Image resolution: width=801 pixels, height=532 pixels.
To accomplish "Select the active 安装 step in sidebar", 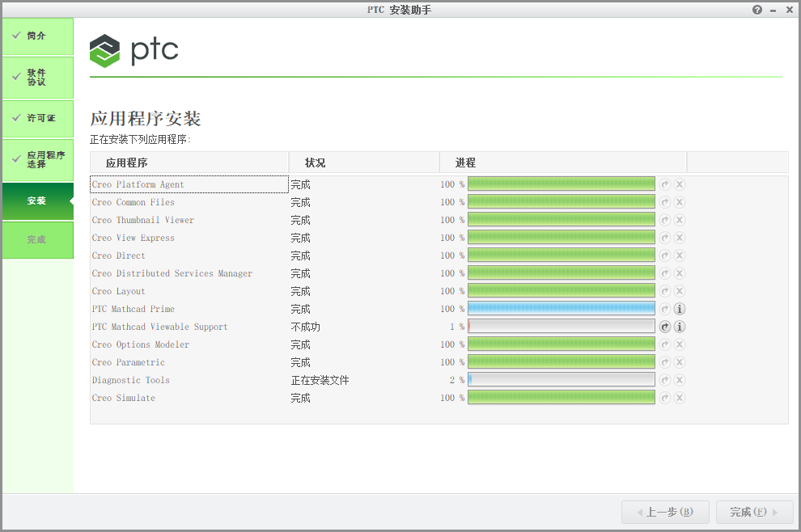I will pyautogui.click(x=38, y=201).
